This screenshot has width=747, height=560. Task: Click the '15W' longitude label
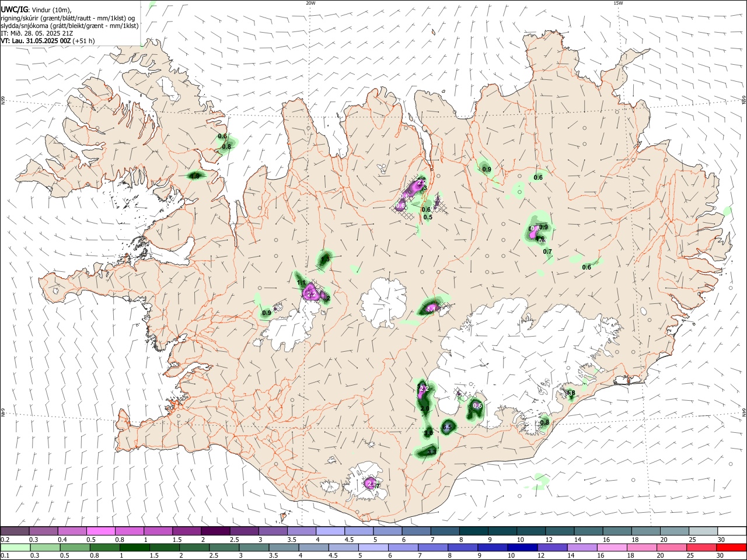tap(617, 3)
